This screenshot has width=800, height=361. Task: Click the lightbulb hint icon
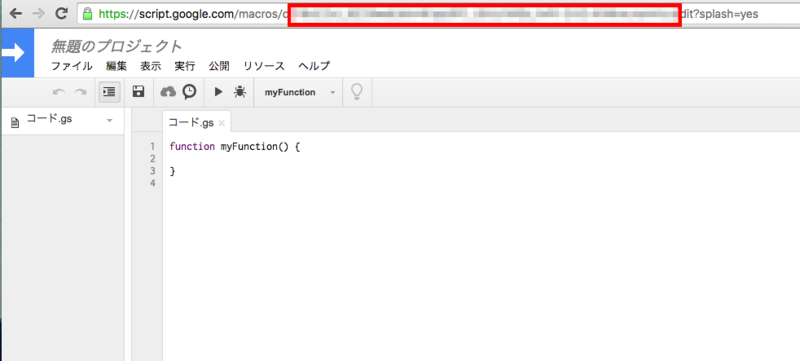coord(357,92)
